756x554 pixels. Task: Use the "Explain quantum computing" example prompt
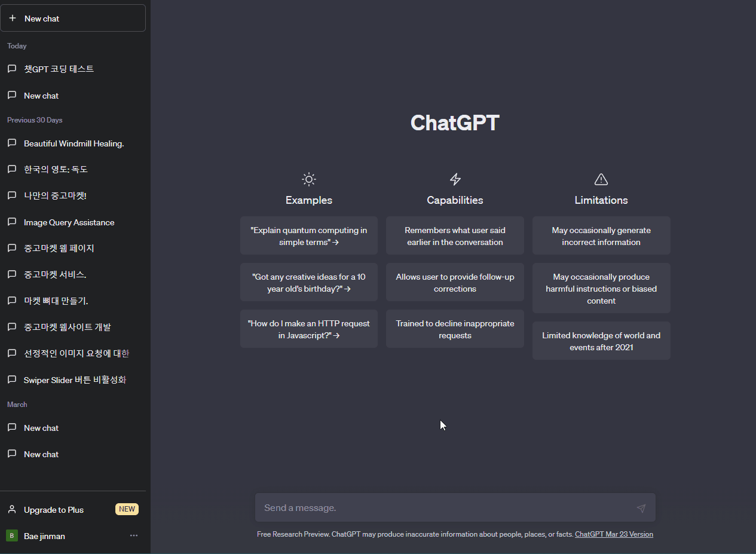tap(309, 235)
